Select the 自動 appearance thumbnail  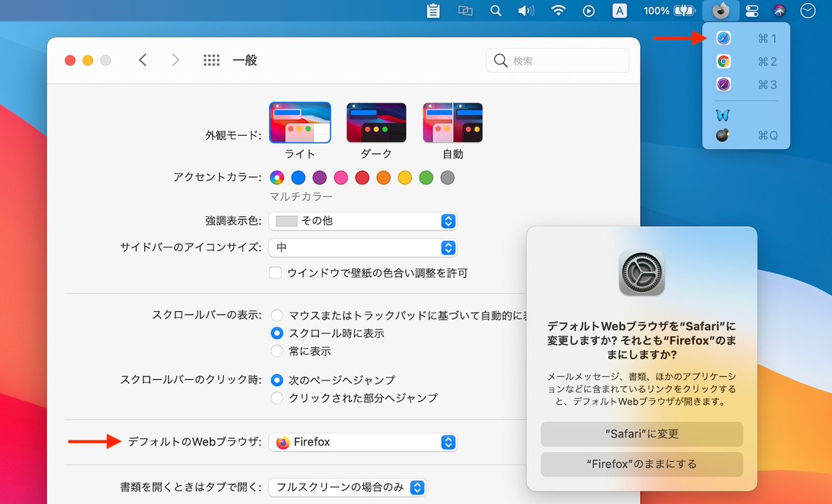(x=453, y=123)
